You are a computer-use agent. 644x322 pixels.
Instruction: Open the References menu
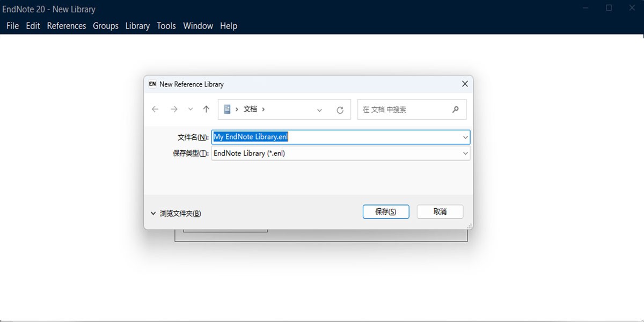point(67,26)
